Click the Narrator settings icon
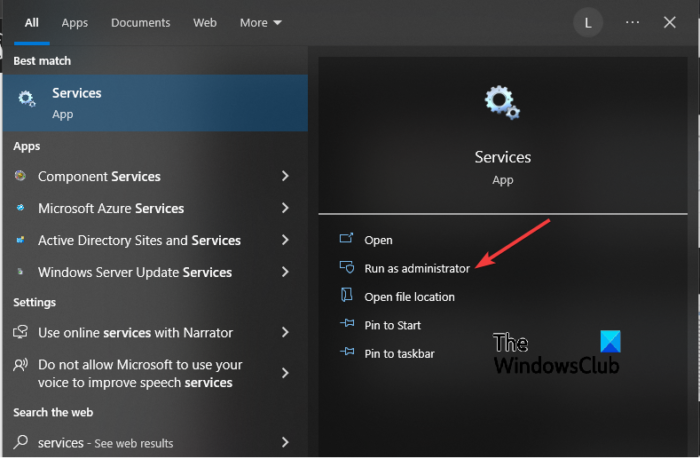 click(x=20, y=332)
